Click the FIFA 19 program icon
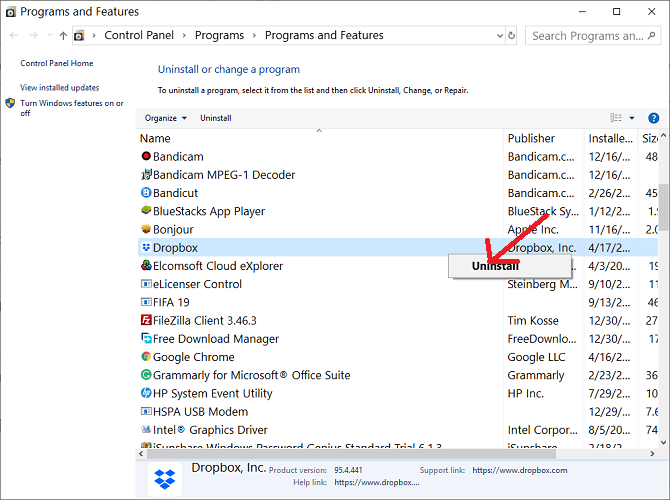This screenshot has width=670, height=500. [x=146, y=302]
